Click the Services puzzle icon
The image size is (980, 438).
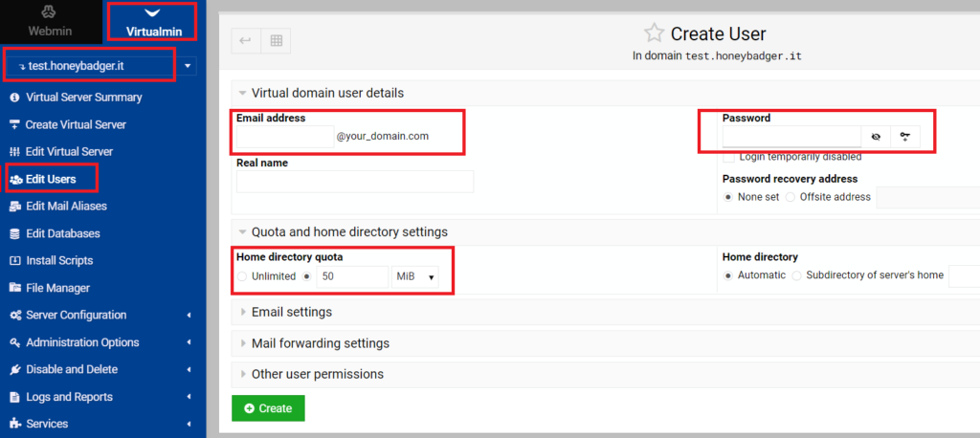(15, 424)
